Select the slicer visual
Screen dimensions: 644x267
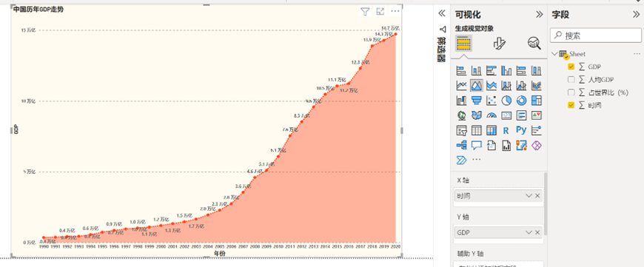click(462, 130)
